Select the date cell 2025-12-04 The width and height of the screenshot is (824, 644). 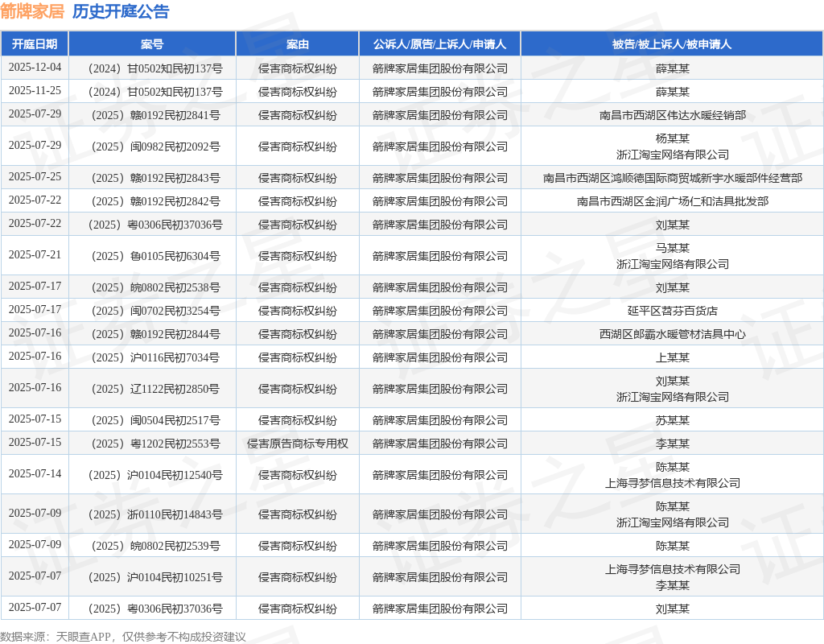(35, 68)
